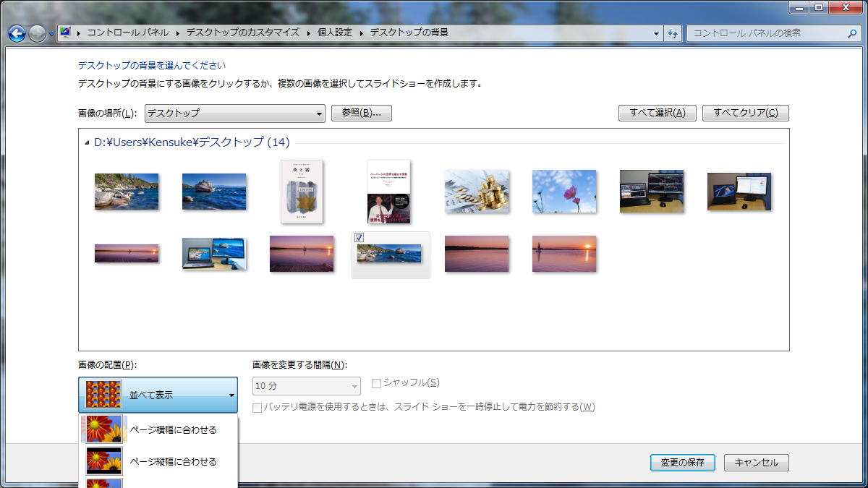Collapse the D:¥Users¥Kensuke¥デスクトップ group triangle
The width and height of the screenshot is (868, 488).
coord(88,143)
